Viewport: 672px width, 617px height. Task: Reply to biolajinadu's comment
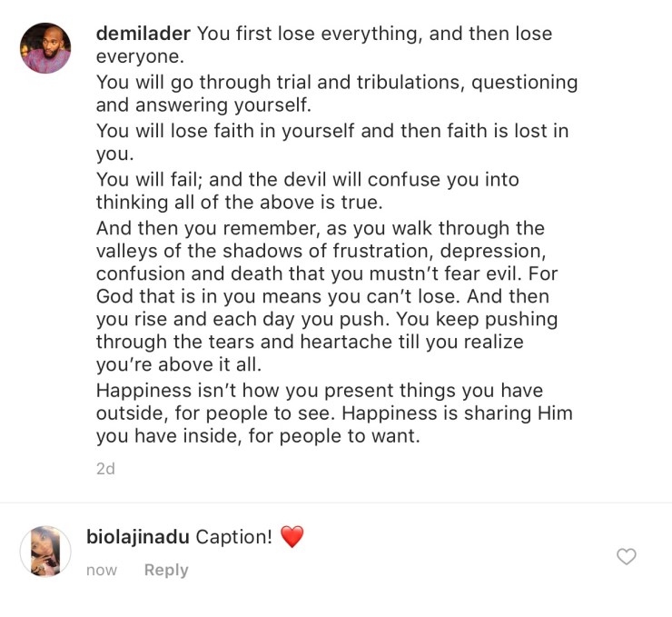tap(166, 570)
